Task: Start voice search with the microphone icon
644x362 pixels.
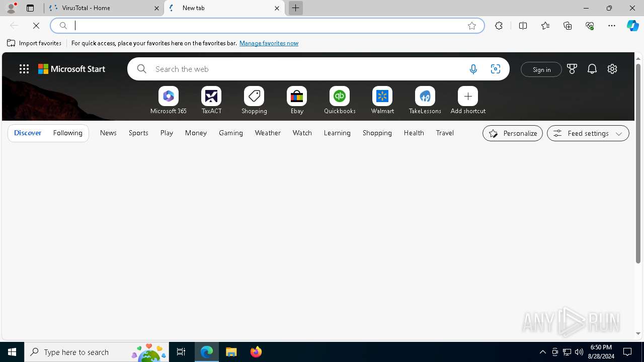Action: pos(473,69)
